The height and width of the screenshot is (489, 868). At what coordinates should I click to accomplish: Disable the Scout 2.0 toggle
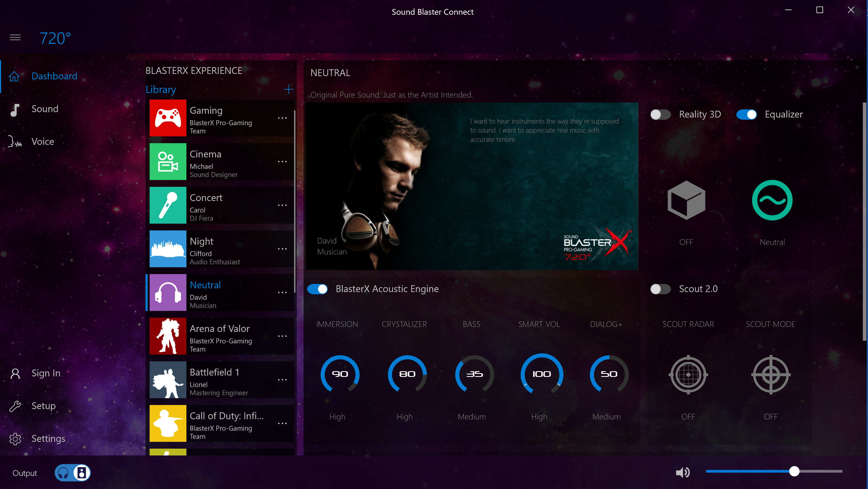point(661,289)
